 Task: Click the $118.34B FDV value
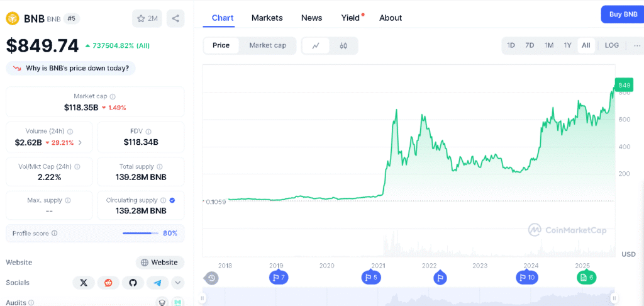pos(141,142)
